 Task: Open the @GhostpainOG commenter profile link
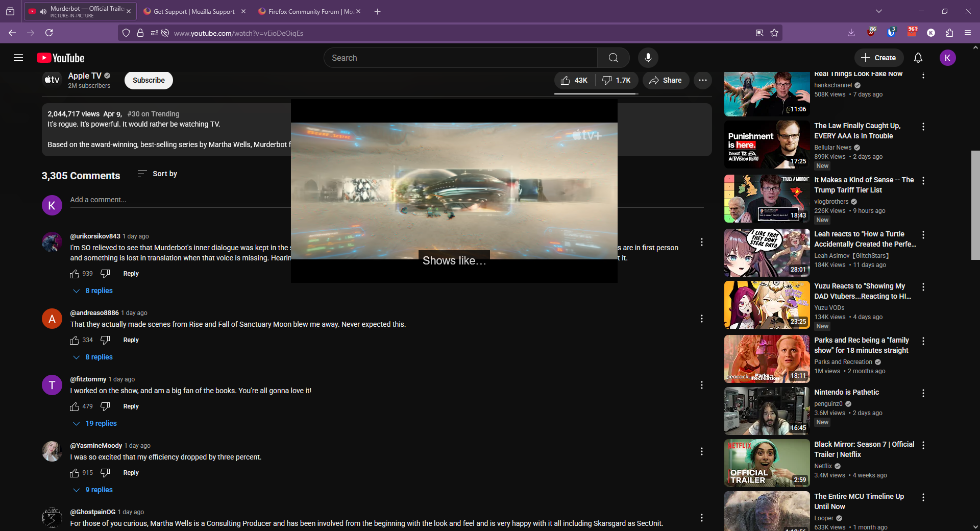point(92,512)
